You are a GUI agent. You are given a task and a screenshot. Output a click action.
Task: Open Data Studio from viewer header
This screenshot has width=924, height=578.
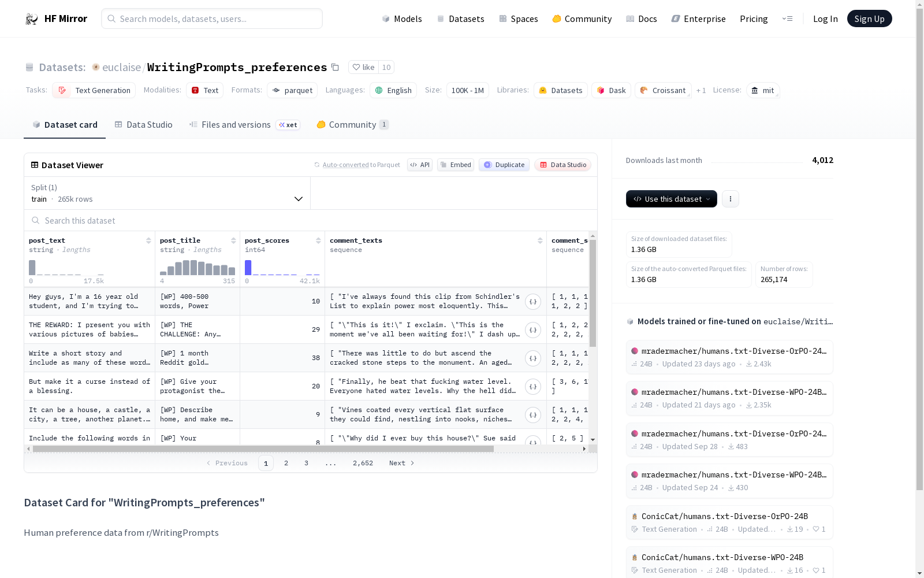(x=562, y=165)
